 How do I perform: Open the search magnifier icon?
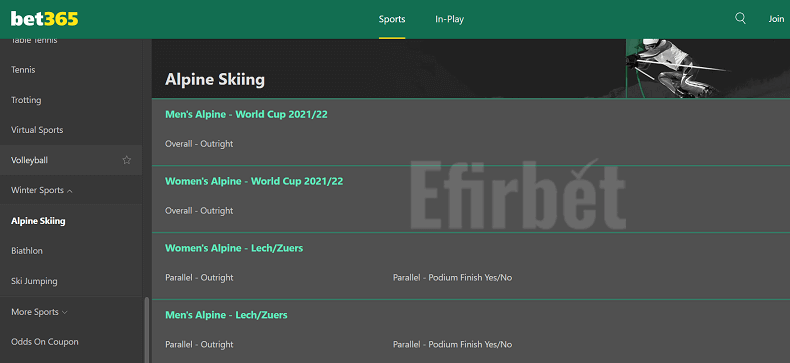pos(740,18)
